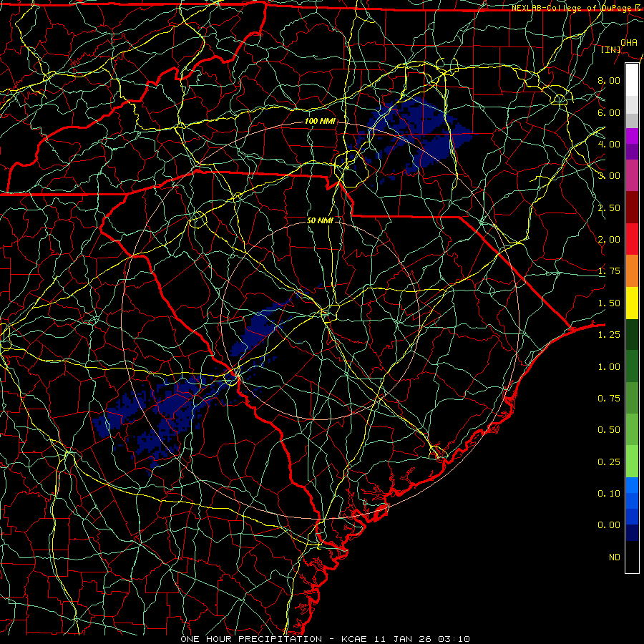Click the "2.00" legend value
The width and height of the screenshot is (644, 644).
coord(609,240)
